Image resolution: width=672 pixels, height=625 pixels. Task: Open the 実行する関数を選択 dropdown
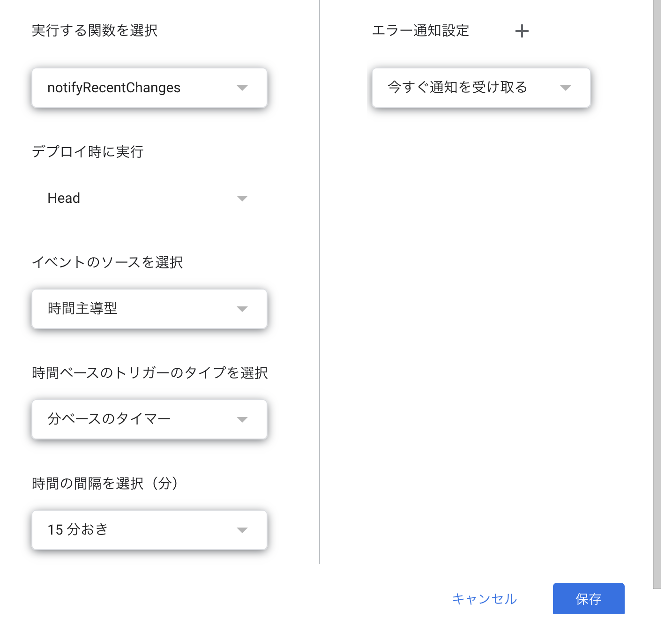[x=149, y=88]
